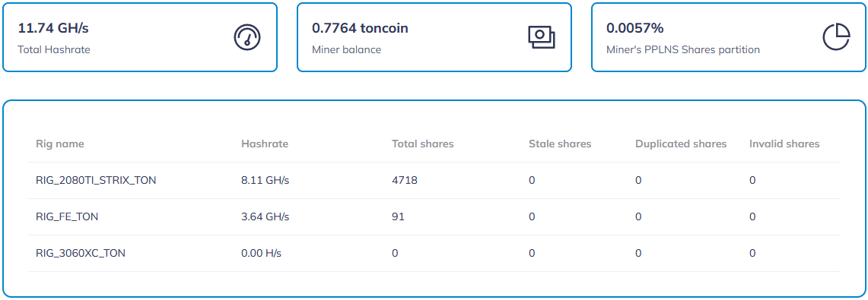Click RIG_2080TI_STRIX_TON stale shares value

pyautogui.click(x=532, y=180)
